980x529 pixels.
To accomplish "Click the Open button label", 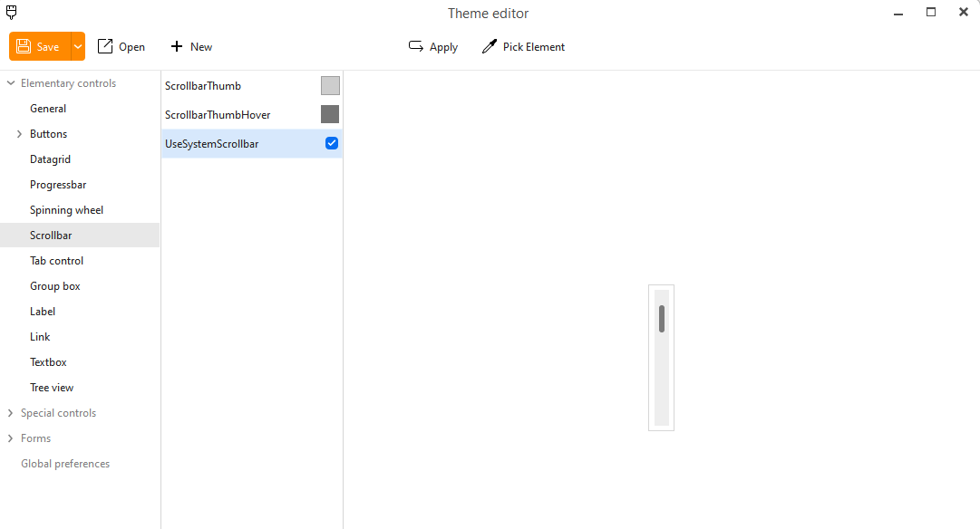I will (x=131, y=47).
